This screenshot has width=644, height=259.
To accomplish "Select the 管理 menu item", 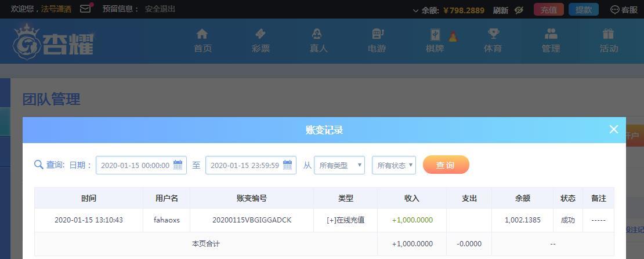I will (x=551, y=41).
